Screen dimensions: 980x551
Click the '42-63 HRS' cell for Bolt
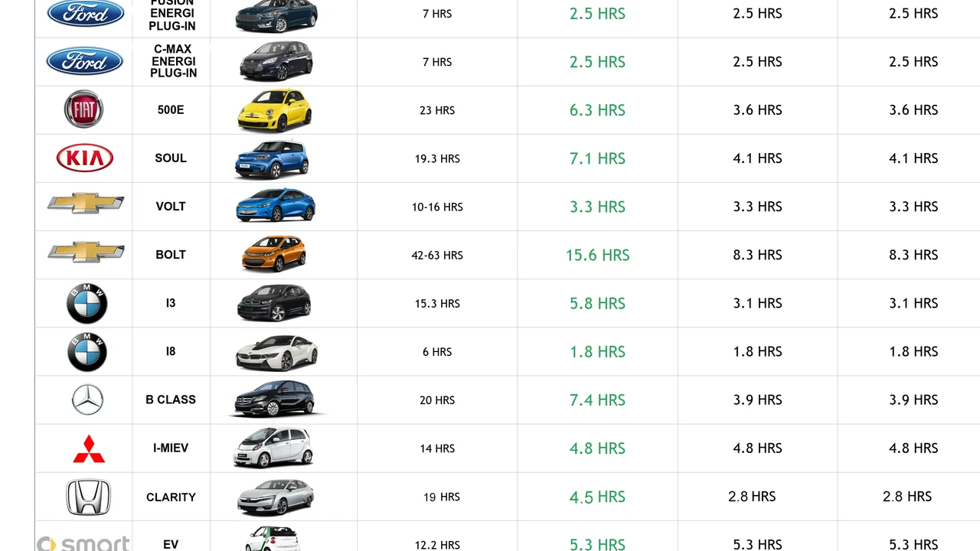pyautogui.click(x=437, y=255)
